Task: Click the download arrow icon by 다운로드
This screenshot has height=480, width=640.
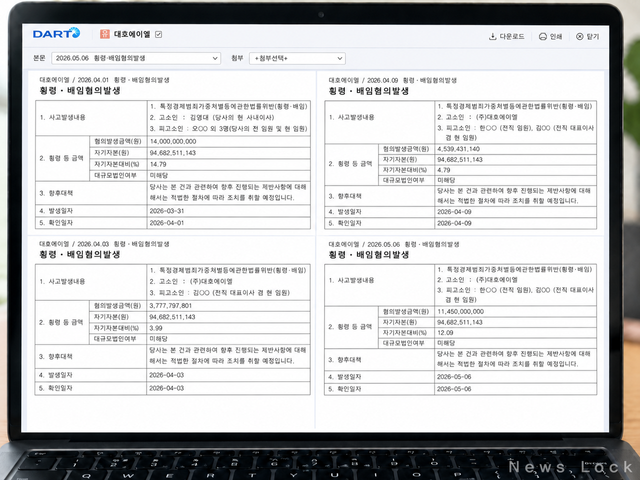Action: pyautogui.click(x=493, y=36)
